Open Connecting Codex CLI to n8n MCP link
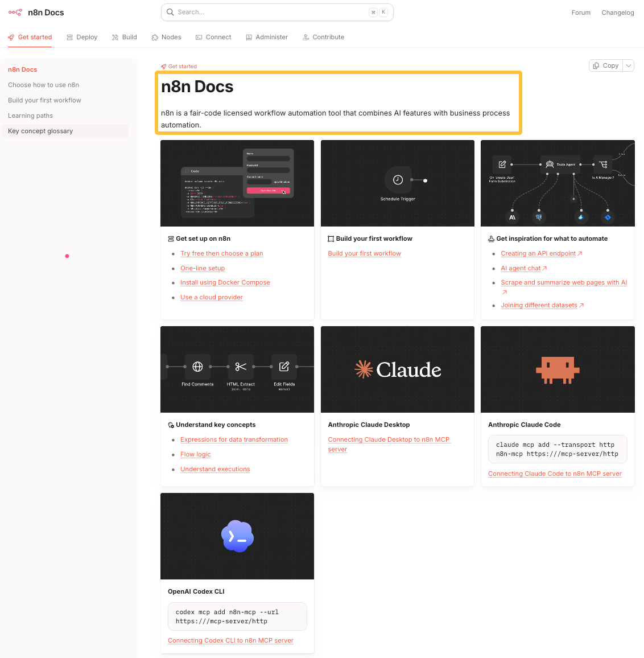This screenshot has width=644, height=658. pyautogui.click(x=230, y=641)
